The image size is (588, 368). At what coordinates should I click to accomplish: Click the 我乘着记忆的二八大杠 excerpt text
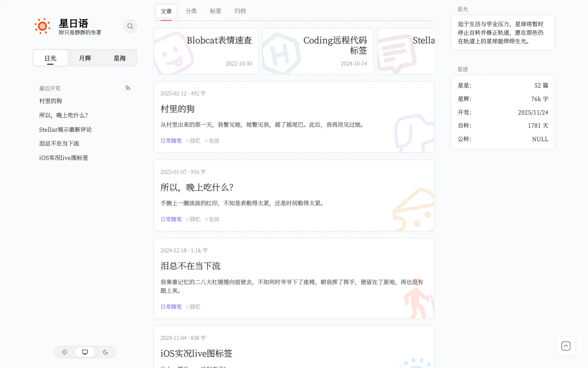tap(292, 286)
